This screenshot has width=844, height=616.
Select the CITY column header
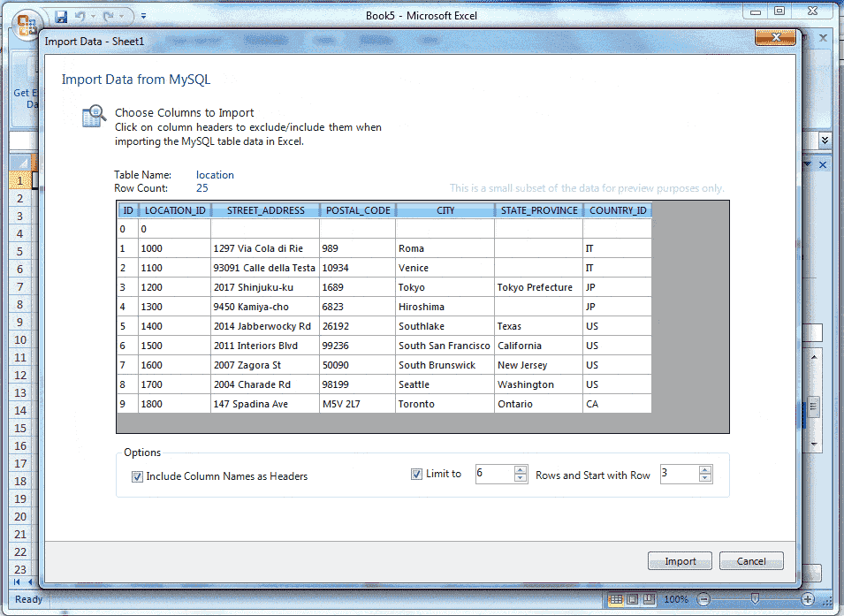445,209
